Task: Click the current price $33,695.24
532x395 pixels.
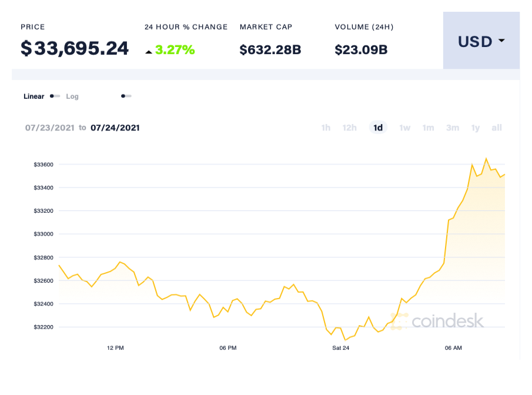Action: (75, 48)
